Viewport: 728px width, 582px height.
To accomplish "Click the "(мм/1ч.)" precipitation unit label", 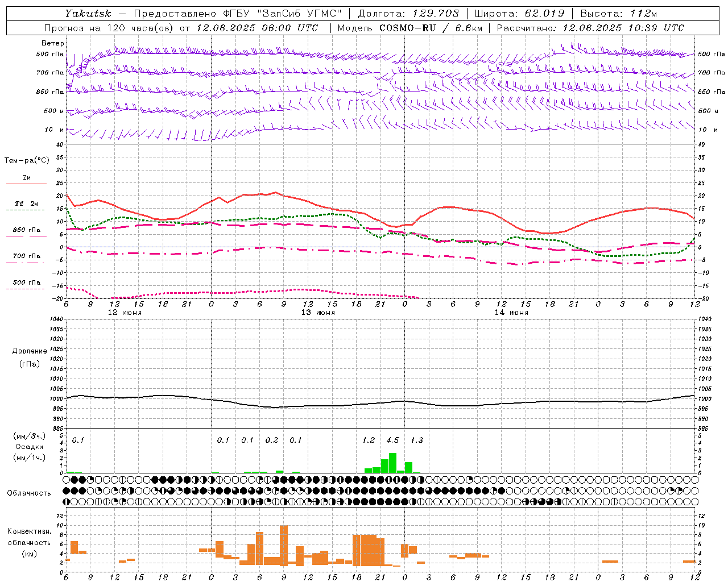I will pyautogui.click(x=29, y=458).
